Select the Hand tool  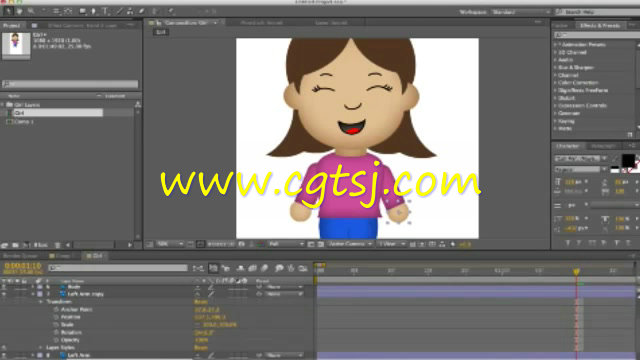(19, 11)
